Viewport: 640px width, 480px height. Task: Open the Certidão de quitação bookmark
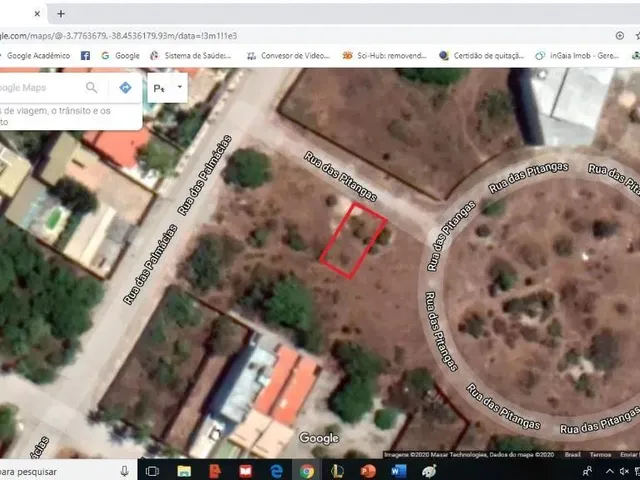(482, 56)
